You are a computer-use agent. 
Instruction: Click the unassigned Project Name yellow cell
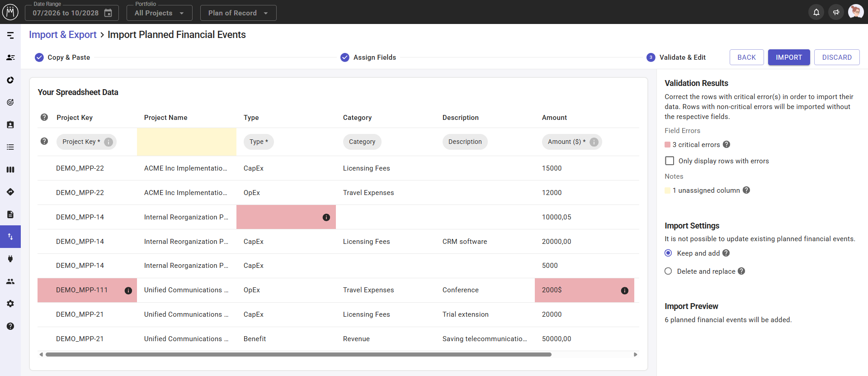(x=187, y=142)
